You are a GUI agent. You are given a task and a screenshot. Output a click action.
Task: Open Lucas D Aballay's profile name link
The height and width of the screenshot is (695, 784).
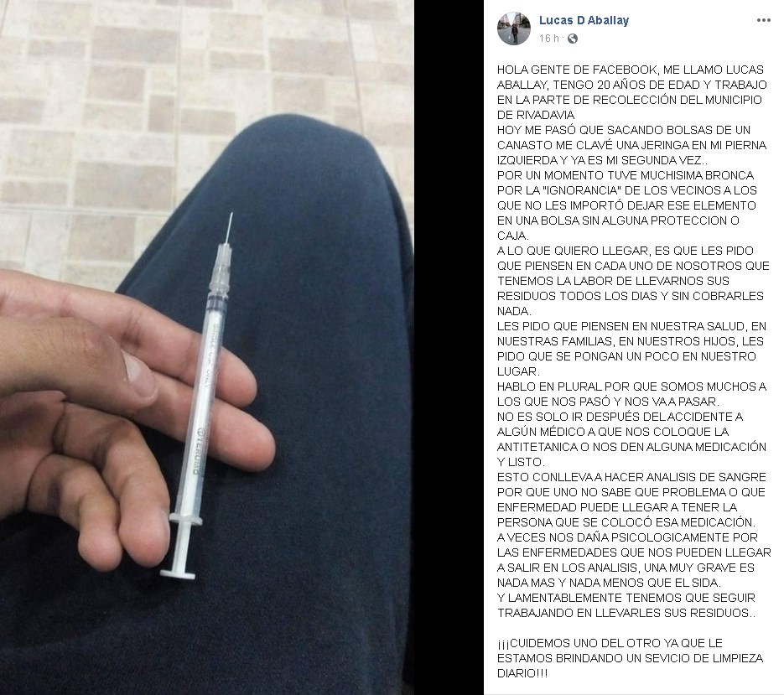pos(584,20)
